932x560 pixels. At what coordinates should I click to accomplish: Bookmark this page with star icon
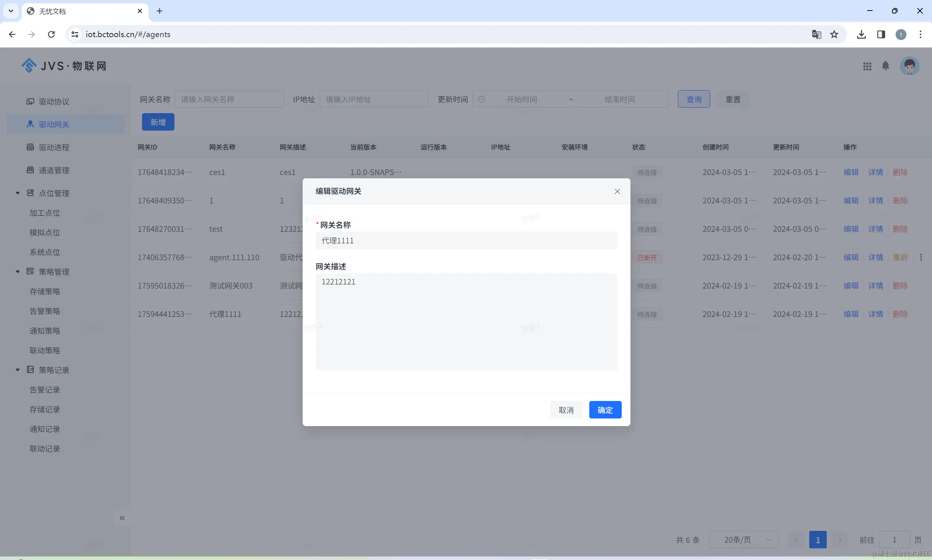[834, 34]
